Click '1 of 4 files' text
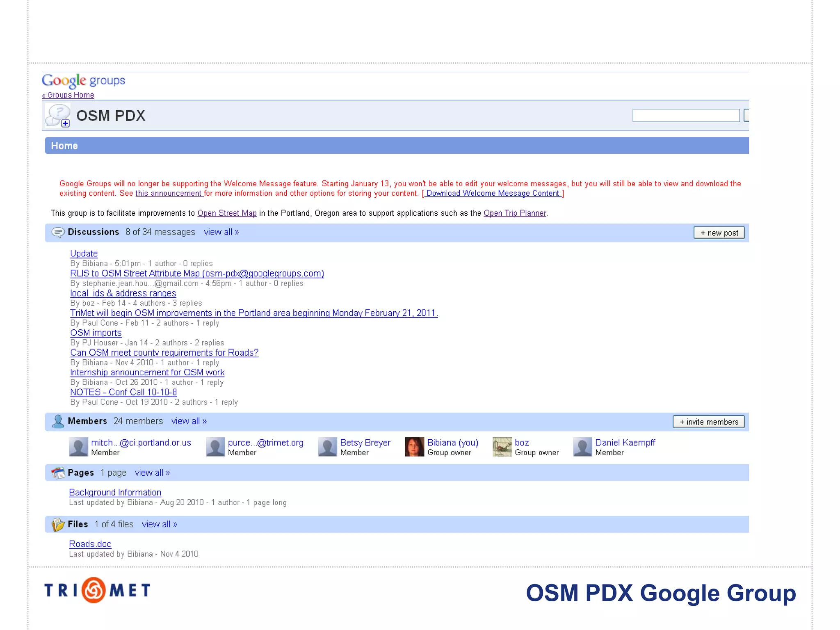This screenshot has height=630, width=840. point(114,525)
